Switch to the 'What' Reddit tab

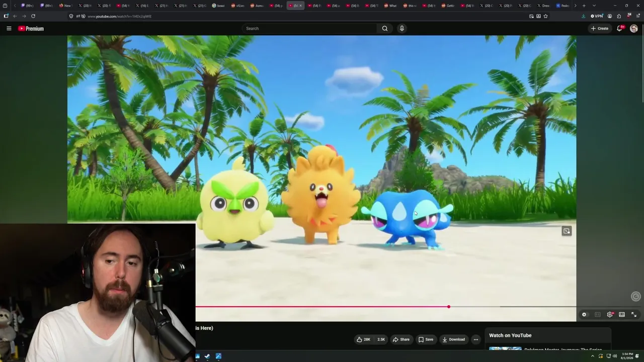(x=390, y=6)
